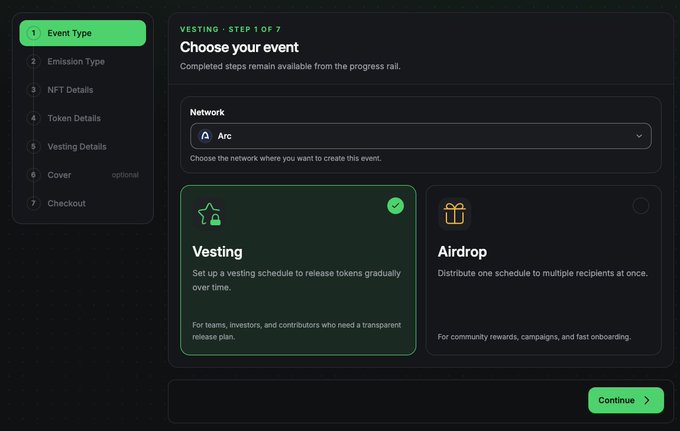Click the star-and-lock Vesting icon

tap(209, 214)
